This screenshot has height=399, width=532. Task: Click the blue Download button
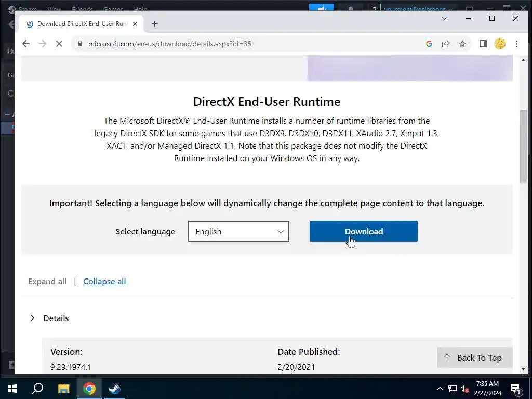click(363, 231)
